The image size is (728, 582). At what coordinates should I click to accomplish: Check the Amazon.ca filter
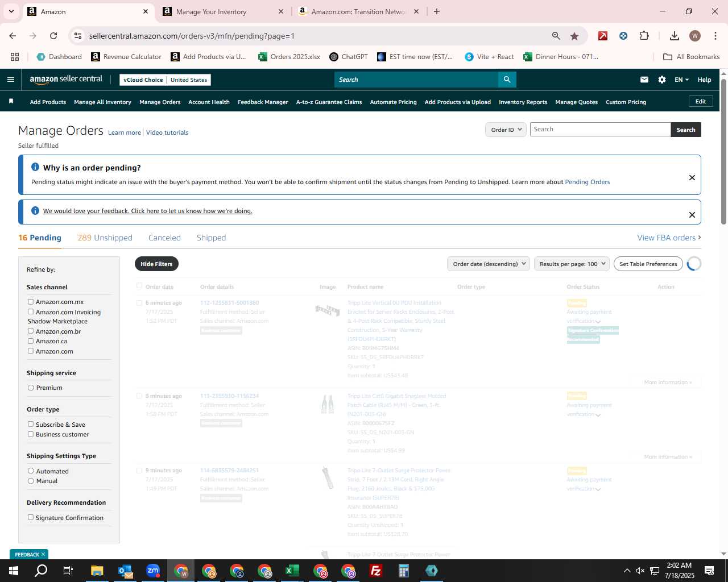(31, 341)
